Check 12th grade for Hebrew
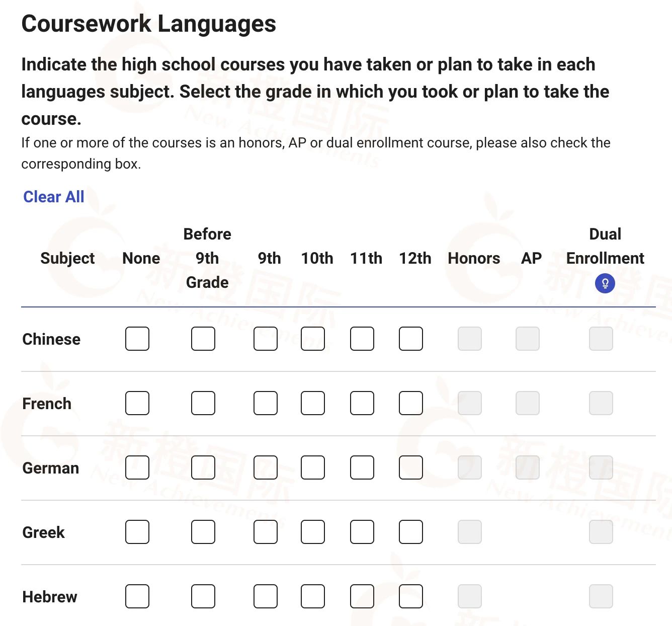 point(411,596)
